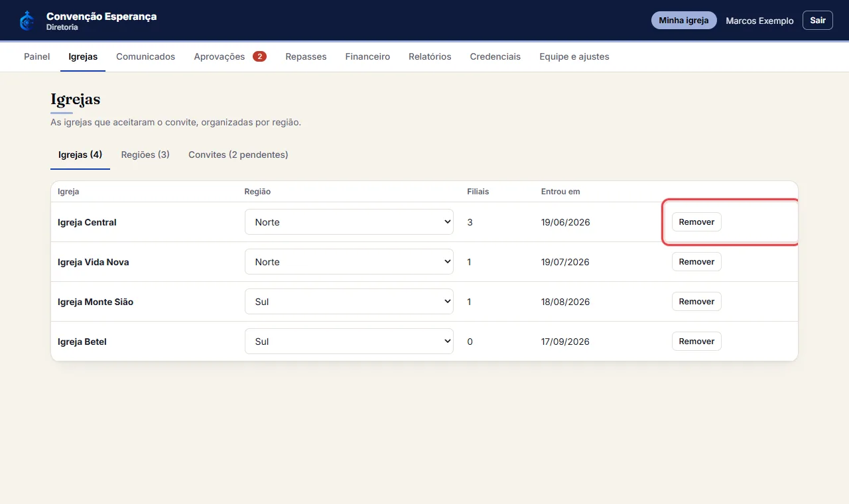Sign out with the Sair button
The height and width of the screenshot is (504, 849).
pyautogui.click(x=818, y=21)
